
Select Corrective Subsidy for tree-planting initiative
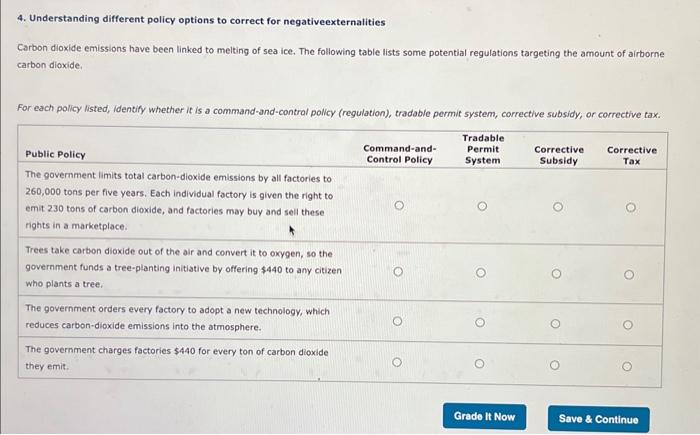coord(556,272)
